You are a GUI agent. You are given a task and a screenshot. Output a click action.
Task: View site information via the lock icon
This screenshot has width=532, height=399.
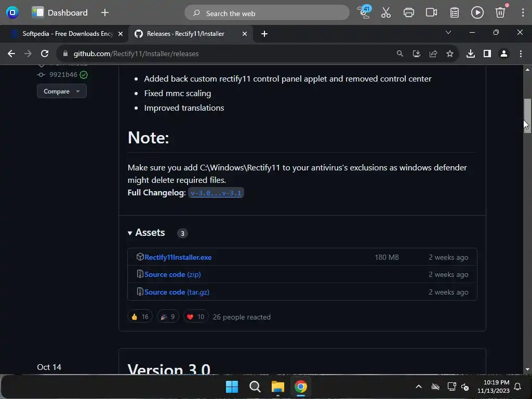65,54
